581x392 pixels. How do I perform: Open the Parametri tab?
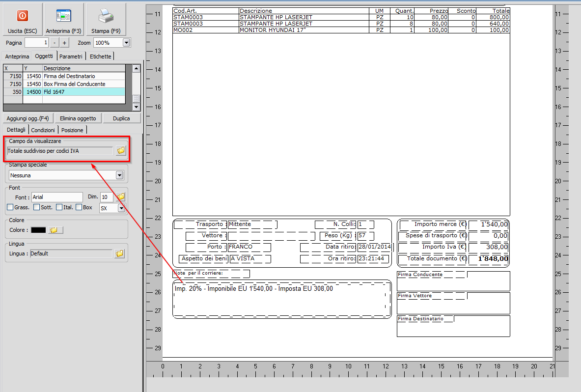click(x=71, y=56)
